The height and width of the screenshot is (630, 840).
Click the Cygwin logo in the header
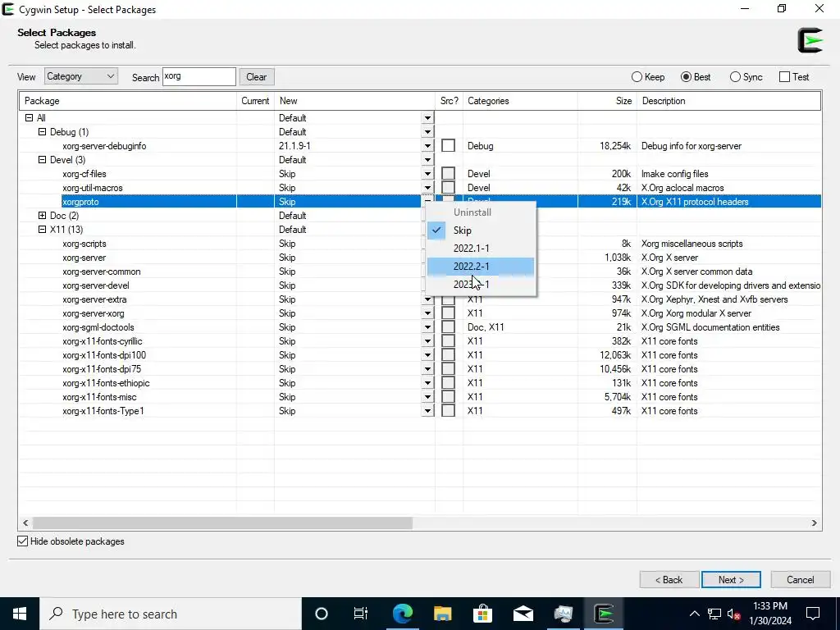coord(810,40)
